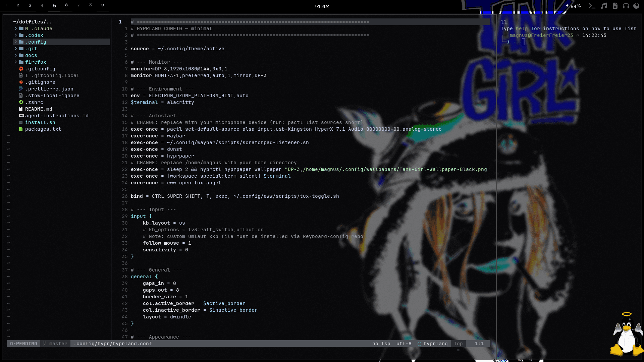Viewport: 644px width, 362px height.
Task: Expand the .claude folder chevron
Action: coord(16,28)
